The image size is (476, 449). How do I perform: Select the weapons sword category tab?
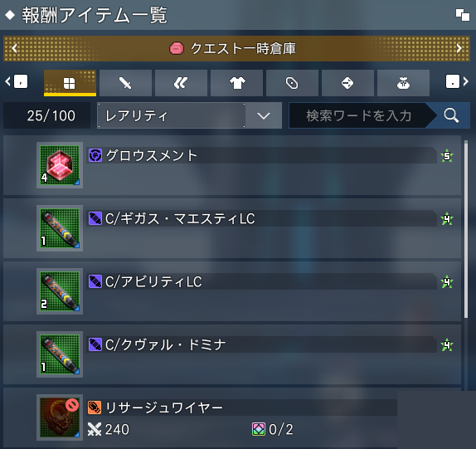(x=125, y=83)
